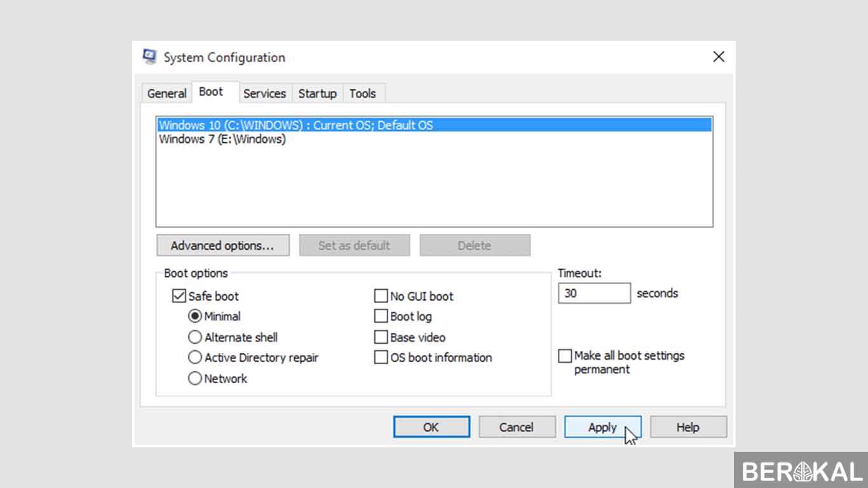Enable the Boot log checkbox
Image resolution: width=868 pixels, height=488 pixels.
coord(381,316)
